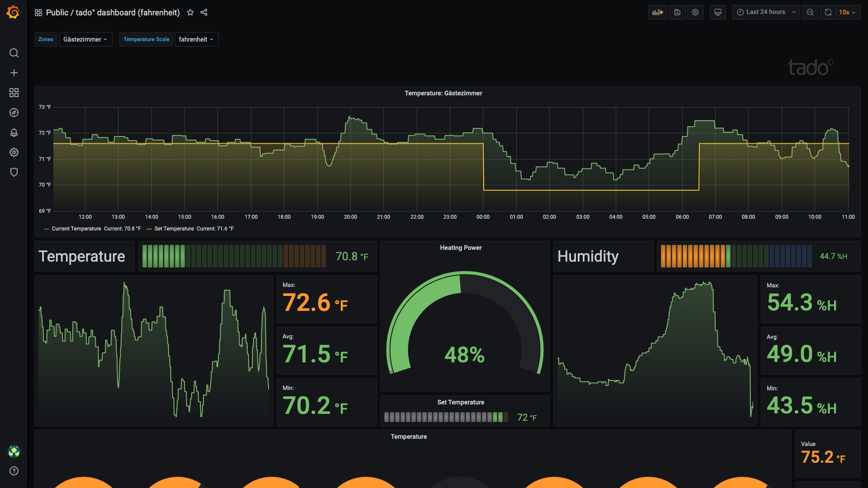Screen dimensions: 868x488
Task: Toggle Set Temperature series in legend
Action: coord(174,229)
